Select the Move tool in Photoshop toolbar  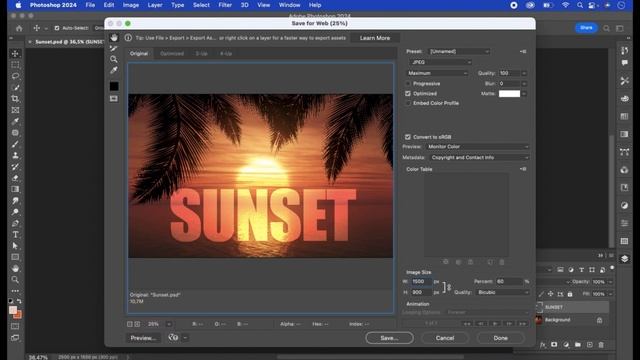[15, 53]
